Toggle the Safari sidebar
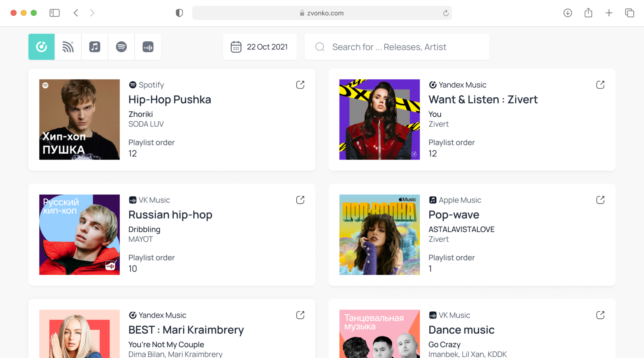 tap(54, 13)
